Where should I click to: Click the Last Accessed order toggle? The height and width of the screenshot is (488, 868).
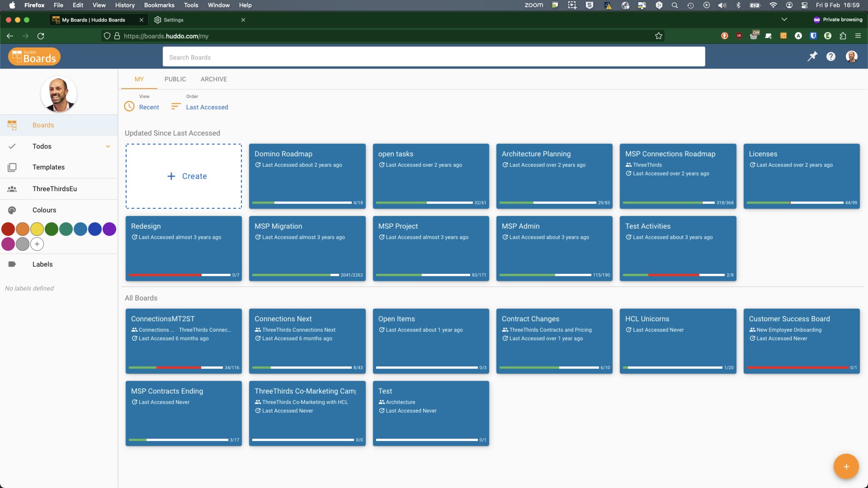207,107
